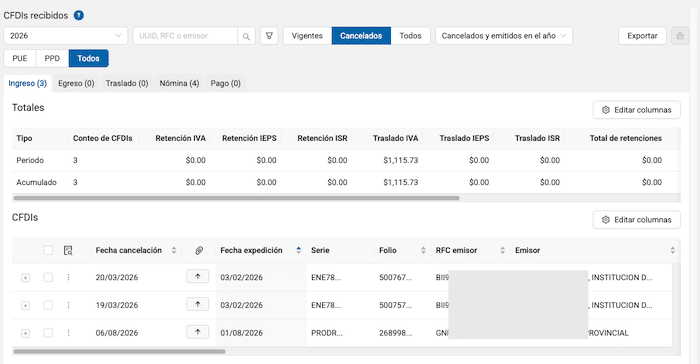This screenshot has height=364, width=700.
Task: Focus the UUID, RFC o emisor search field
Action: tap(185, 36)
